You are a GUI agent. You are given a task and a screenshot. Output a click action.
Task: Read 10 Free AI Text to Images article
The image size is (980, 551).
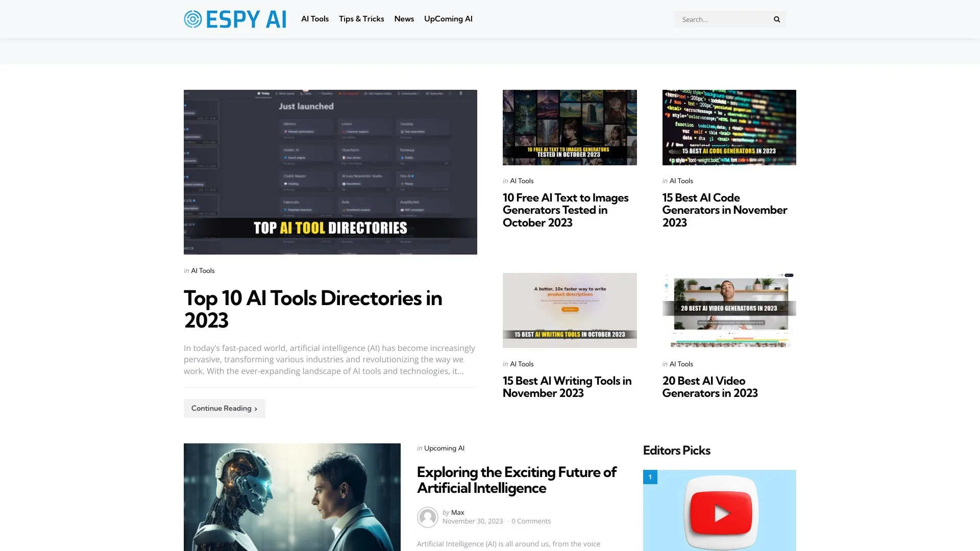pyautogui.click(x=566, y=210)
